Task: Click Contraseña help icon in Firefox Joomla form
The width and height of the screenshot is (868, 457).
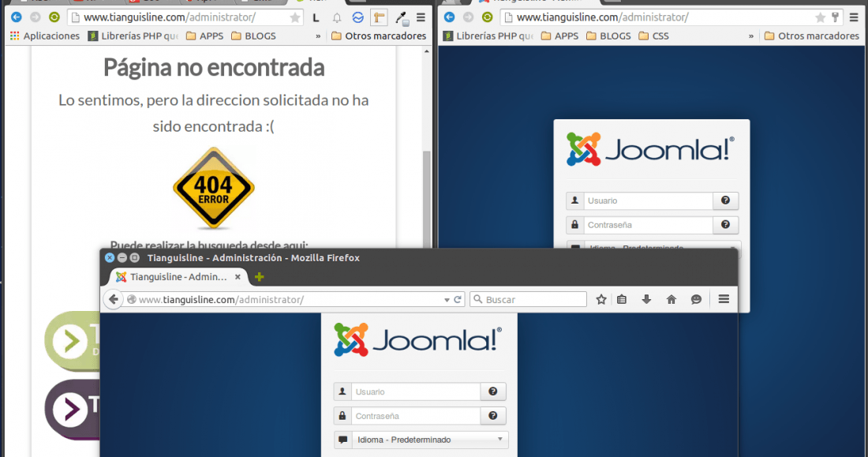Action: tap(492, 416)
